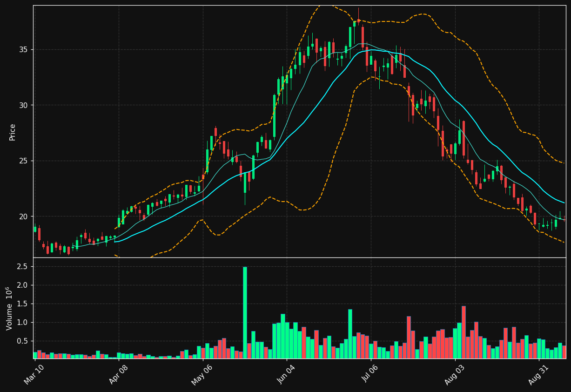The width and height of the screenshot is (571, 392).
Task: Click the 2.0 volume axis label
Action: (x=23, y=285)
